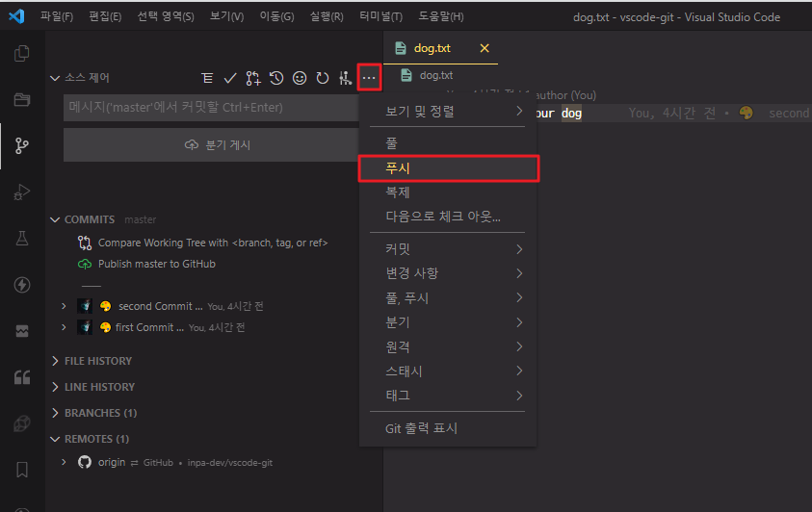Open the folders icon in activity bar
812x512 pixels.
[22, 99]
